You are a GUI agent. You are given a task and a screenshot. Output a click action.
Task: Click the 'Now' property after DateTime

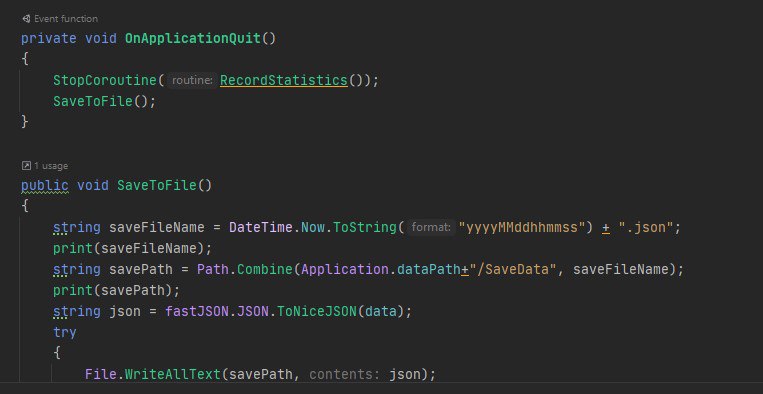tap(313, 227)
